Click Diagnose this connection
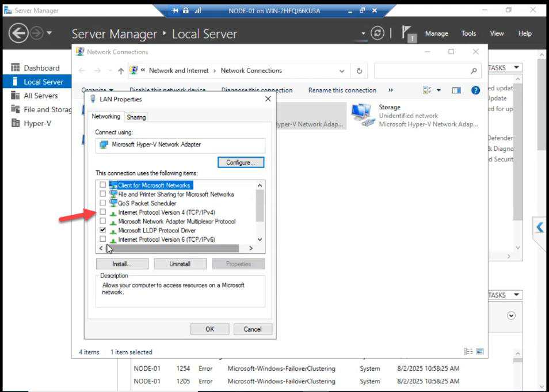549x392 pixels. [257, 90]
